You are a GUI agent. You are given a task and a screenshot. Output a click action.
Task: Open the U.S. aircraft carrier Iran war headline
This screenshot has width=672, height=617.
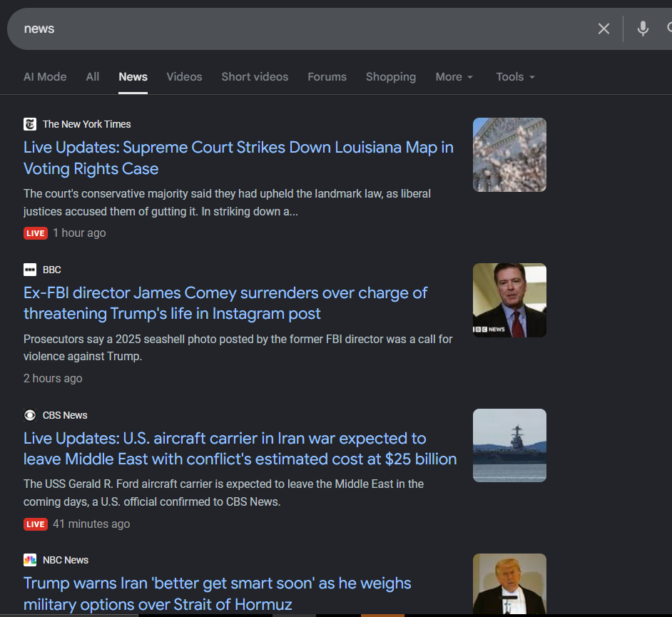[x=240, y=449]
